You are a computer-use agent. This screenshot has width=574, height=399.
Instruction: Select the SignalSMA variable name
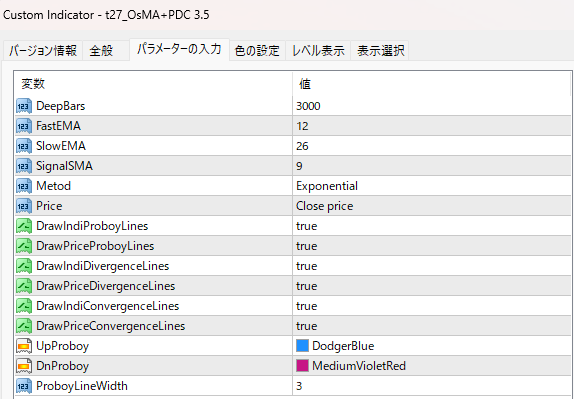[x=64, y=166]
